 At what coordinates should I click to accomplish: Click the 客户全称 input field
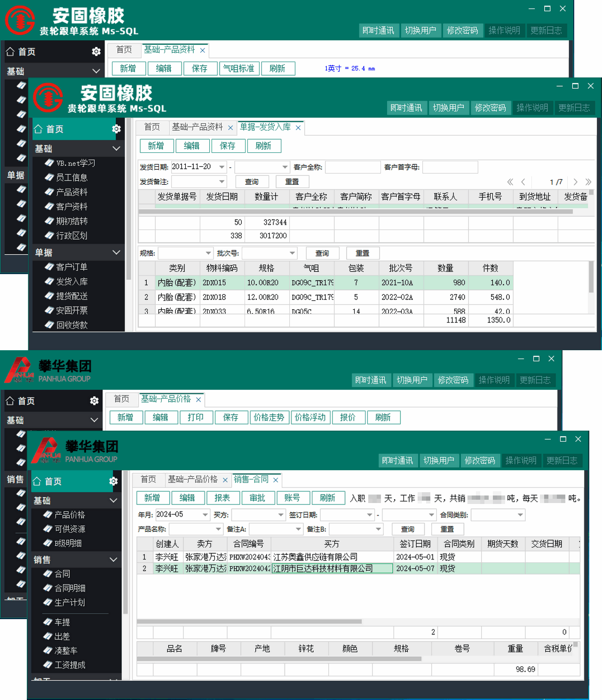click(352, 167)
